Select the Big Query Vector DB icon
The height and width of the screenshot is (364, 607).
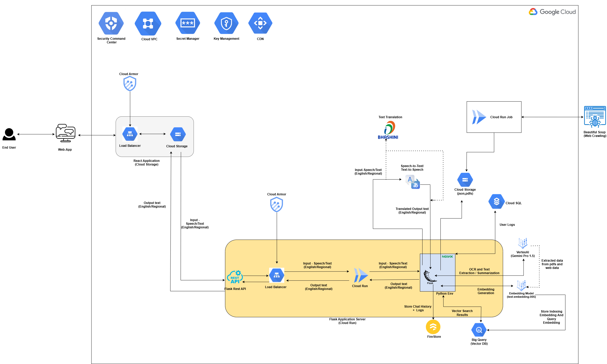pos(479,330)
